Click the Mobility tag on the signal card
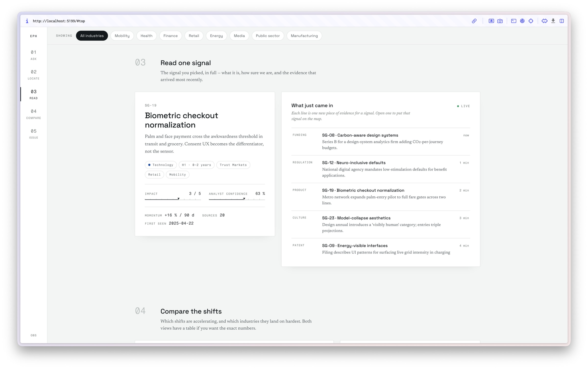 pos(178,174)
